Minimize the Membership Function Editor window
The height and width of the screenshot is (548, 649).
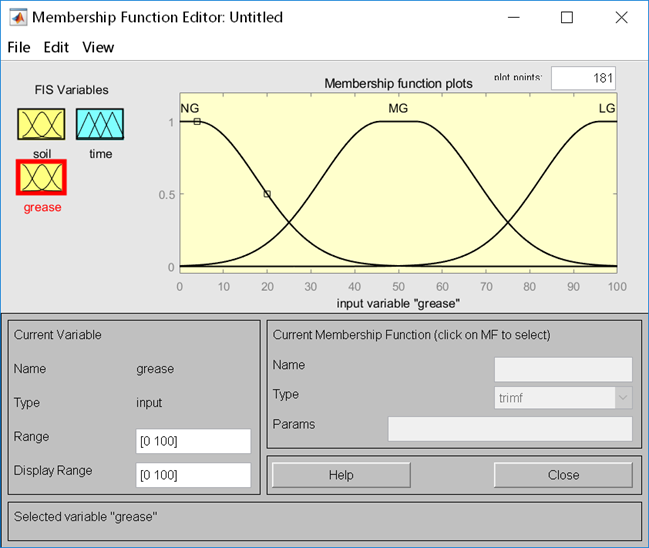514,17
